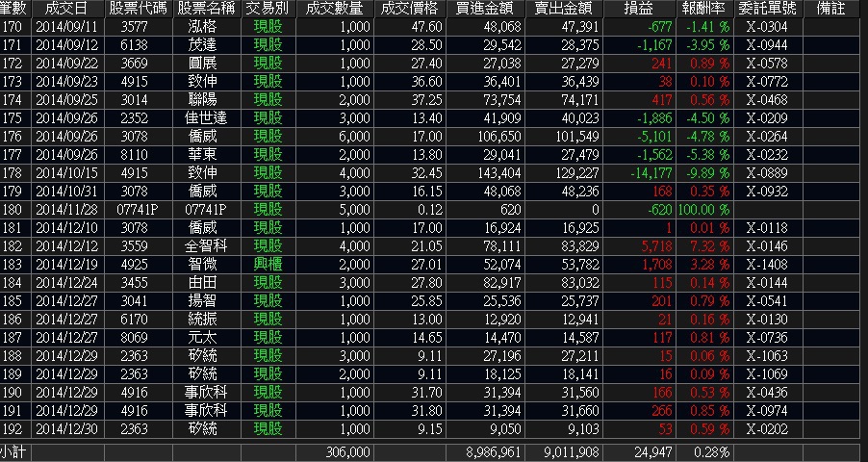This screenshot has width=868, height=462.
Task: Click the 交易別 column header
Action: tap(268, 9)
